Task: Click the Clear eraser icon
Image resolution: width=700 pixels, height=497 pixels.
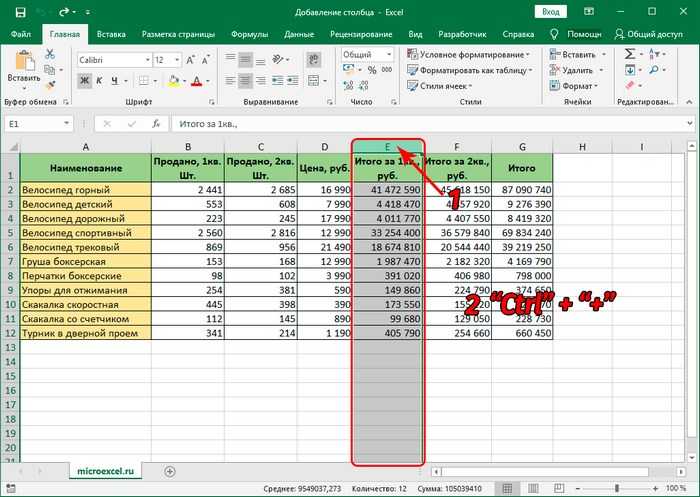Action: click(x=629, y=85)
